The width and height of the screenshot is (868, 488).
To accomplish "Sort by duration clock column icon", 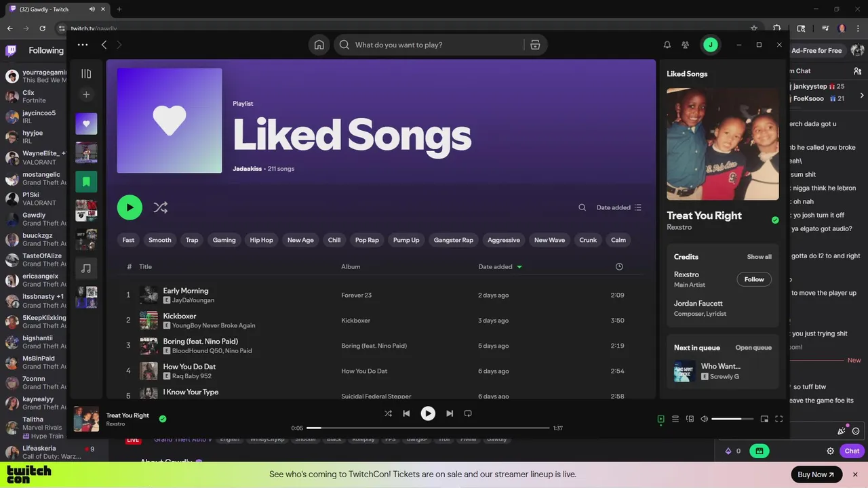I will pyautogui.click(x=619, y=267).
